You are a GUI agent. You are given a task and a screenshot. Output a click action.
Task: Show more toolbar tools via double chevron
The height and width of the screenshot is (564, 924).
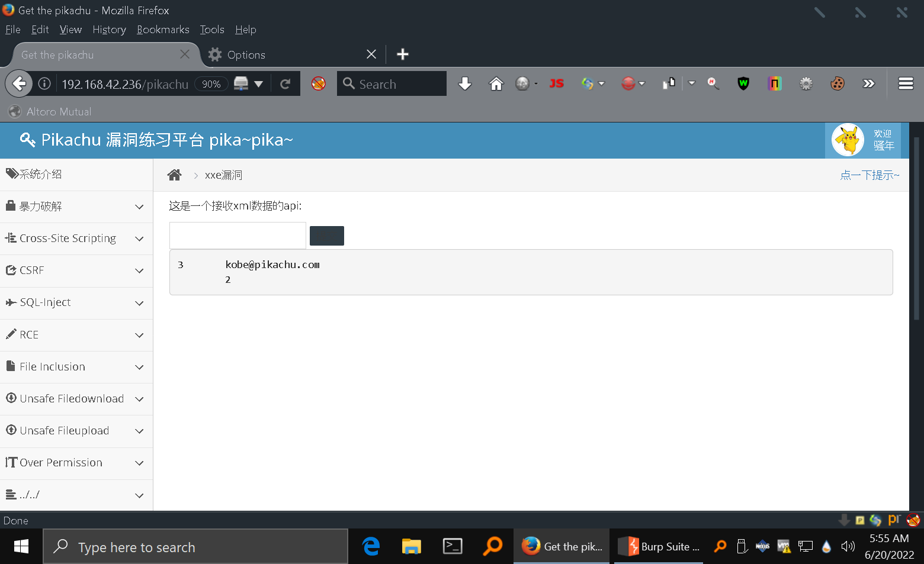click(x=869, y=84)
